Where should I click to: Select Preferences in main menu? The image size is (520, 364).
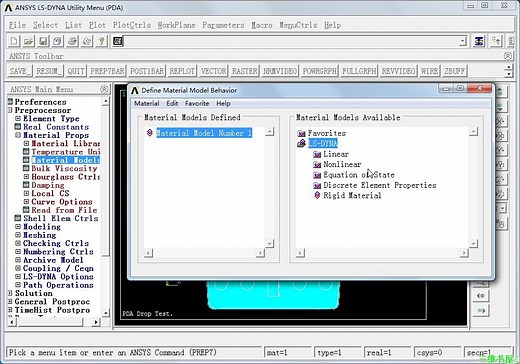40,102
